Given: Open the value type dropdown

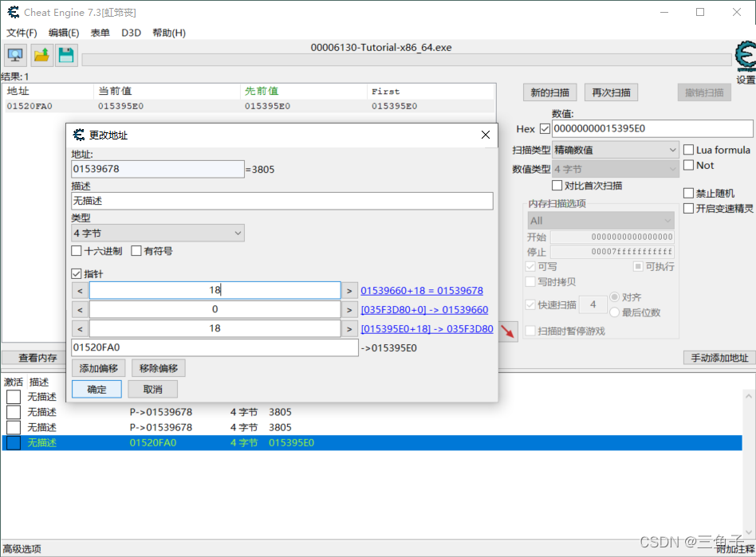Looking at the screenshot, I should tap(615, 169).
